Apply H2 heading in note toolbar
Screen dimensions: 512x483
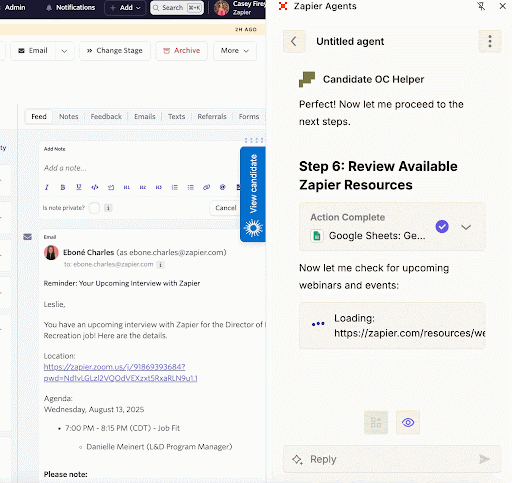[143, 187]
